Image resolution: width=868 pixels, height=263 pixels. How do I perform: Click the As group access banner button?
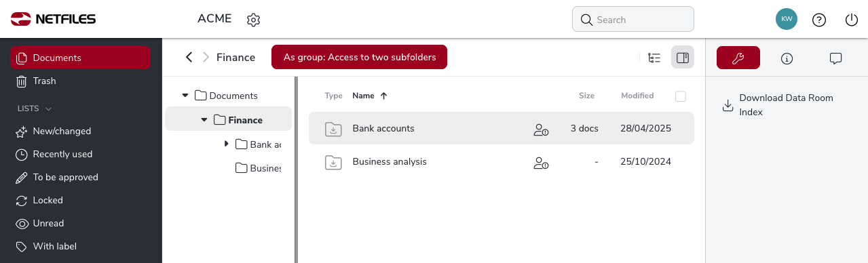[359, 57]
